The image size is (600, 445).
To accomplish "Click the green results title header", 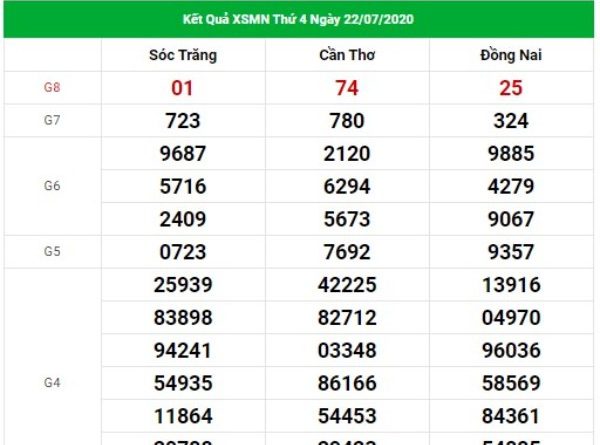I will (298, 19).
